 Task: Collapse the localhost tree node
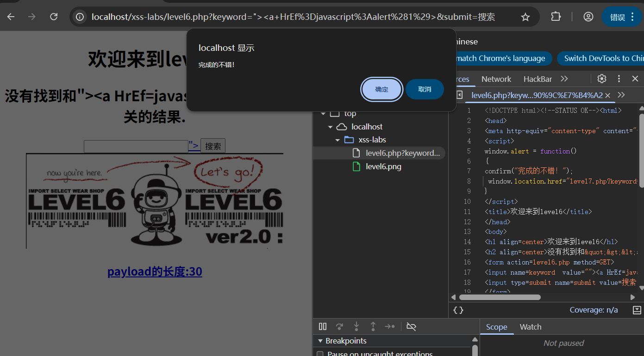pos(330,127)
